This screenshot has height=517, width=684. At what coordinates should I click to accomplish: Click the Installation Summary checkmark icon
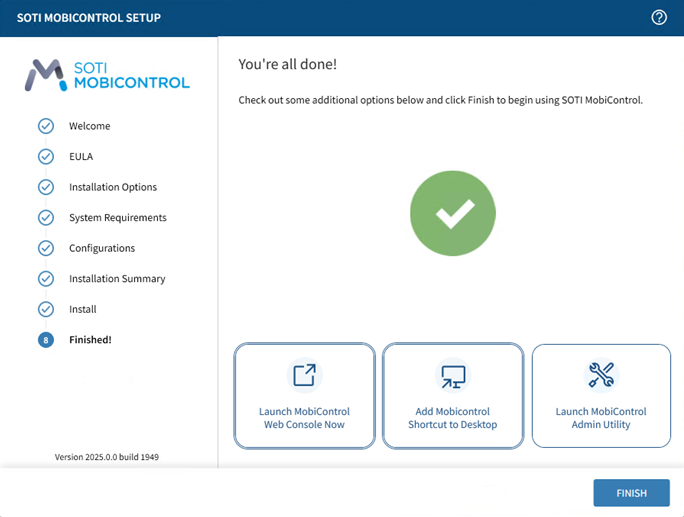point(45,279)
